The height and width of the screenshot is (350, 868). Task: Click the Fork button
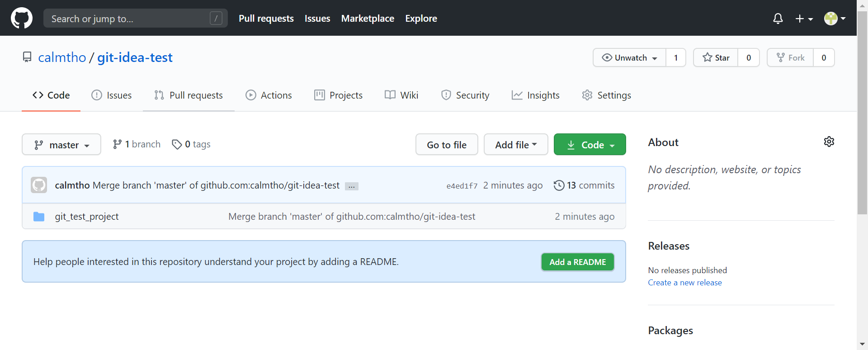(x=791, y=57)
